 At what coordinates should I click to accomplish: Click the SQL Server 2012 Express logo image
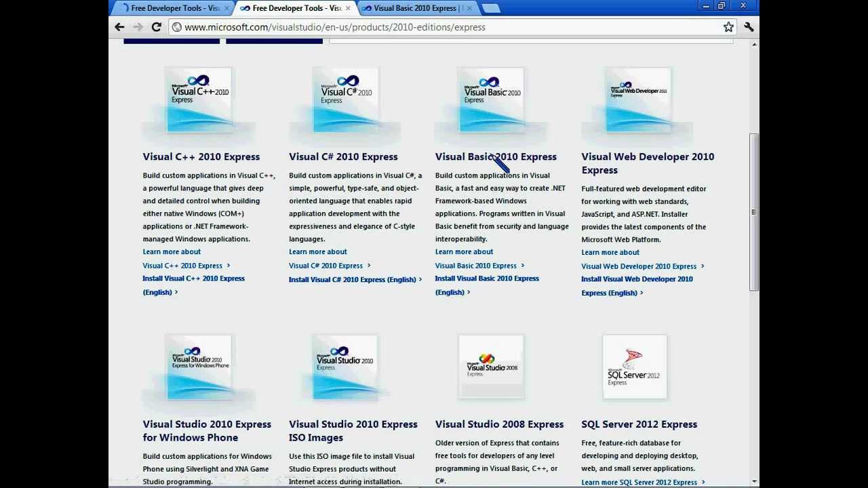coord(635,367)
